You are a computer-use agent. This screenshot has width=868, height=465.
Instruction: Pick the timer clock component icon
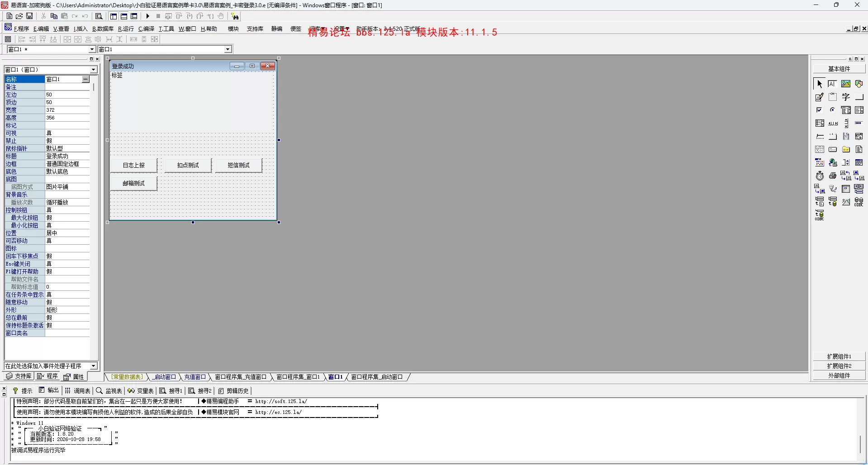820,176
